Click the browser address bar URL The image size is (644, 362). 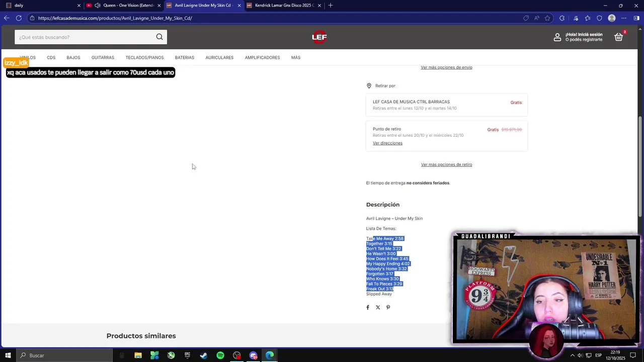click(115, 18)
